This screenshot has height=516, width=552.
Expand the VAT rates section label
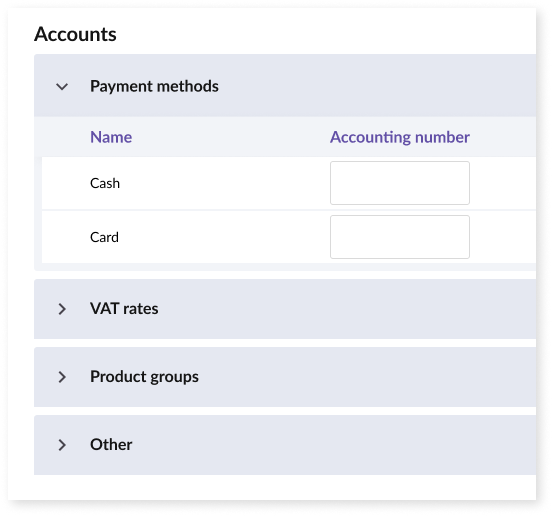(124, 309)
